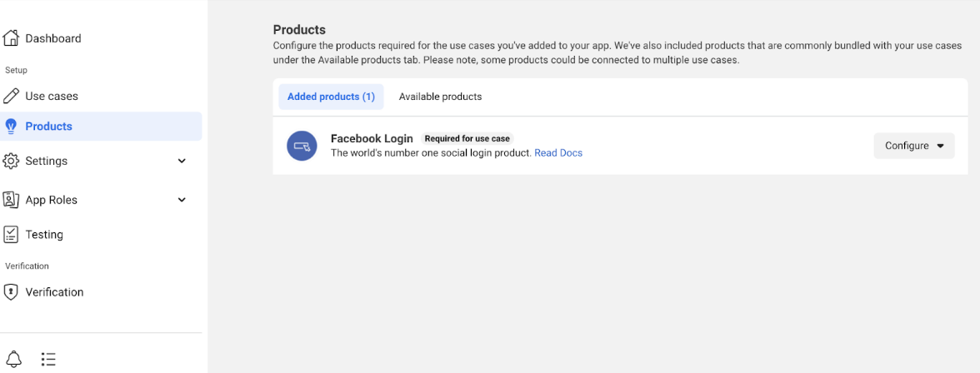Image resolution: width=980 pixels, height=373 pixels.
Task: Switch to the Available products tab
Action: [x=440, y=97]
